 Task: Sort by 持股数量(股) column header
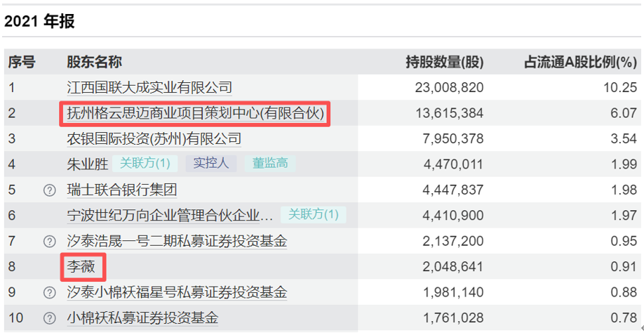pos(444,62)
